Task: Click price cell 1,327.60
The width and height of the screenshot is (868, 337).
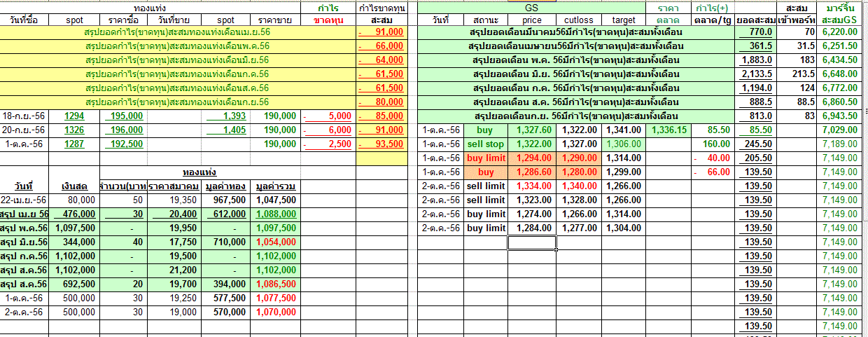Action: (x=532, y=130)
